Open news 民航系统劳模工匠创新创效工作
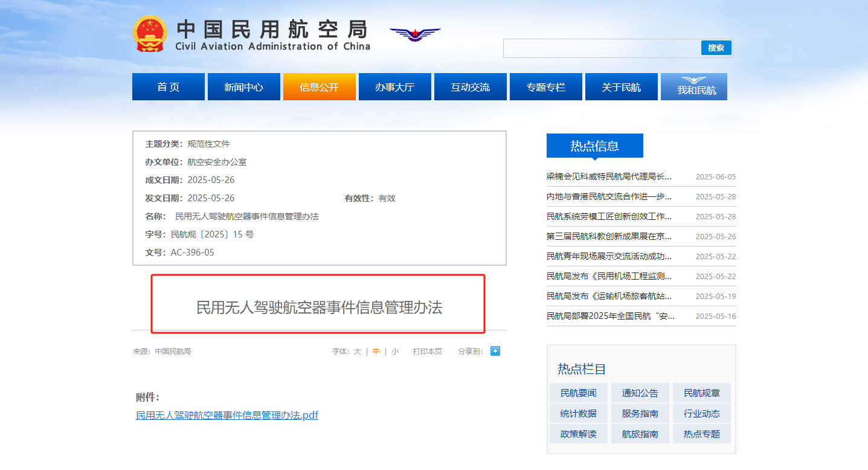 pos(609,216)
